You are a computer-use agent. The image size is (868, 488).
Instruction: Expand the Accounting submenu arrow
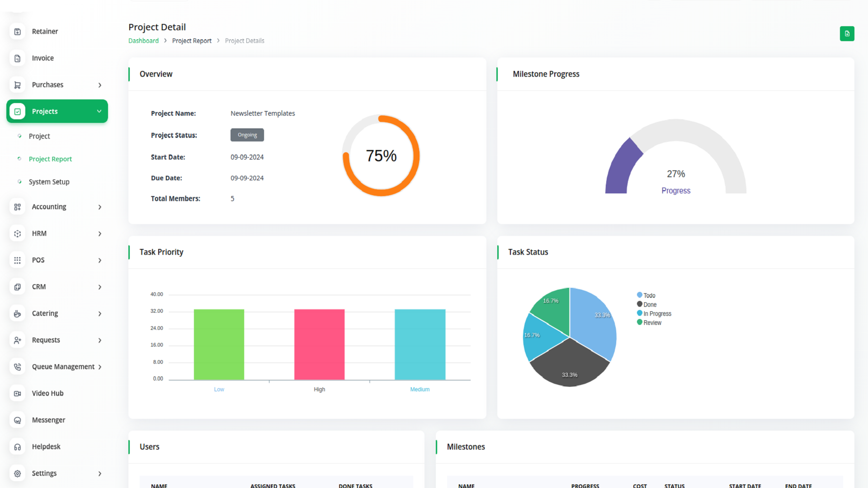(100, 207)
